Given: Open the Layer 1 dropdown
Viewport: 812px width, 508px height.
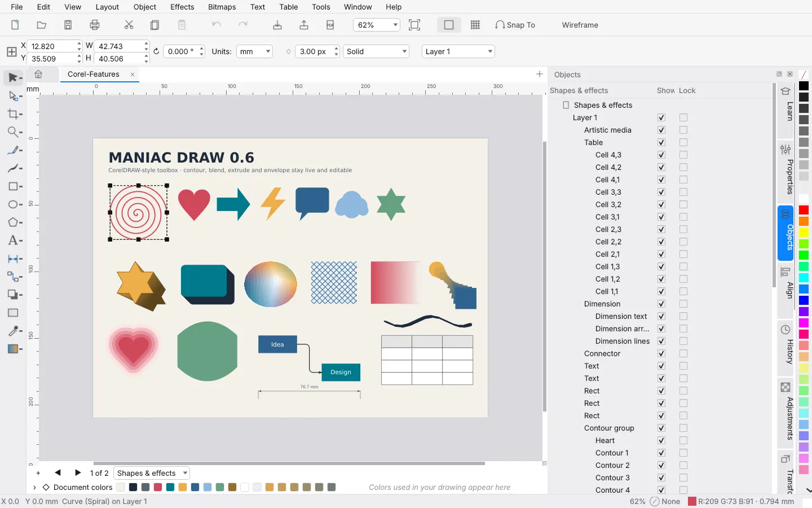Looking at the screenshot, I should pyautogui.click(x=458, y=51).
